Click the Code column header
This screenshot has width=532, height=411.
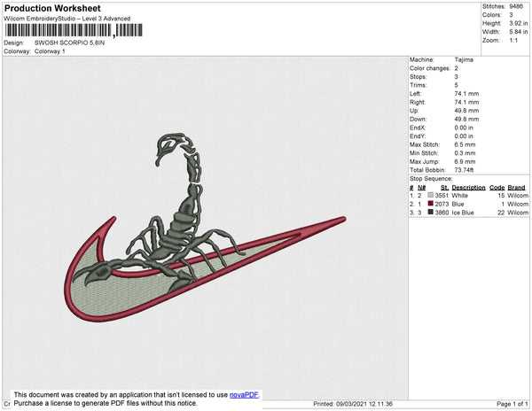[497, 188]
